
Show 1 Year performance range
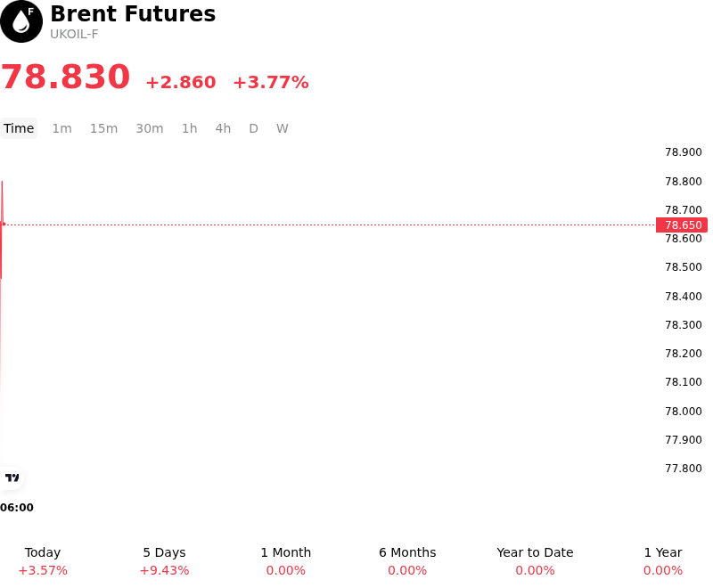663,561
